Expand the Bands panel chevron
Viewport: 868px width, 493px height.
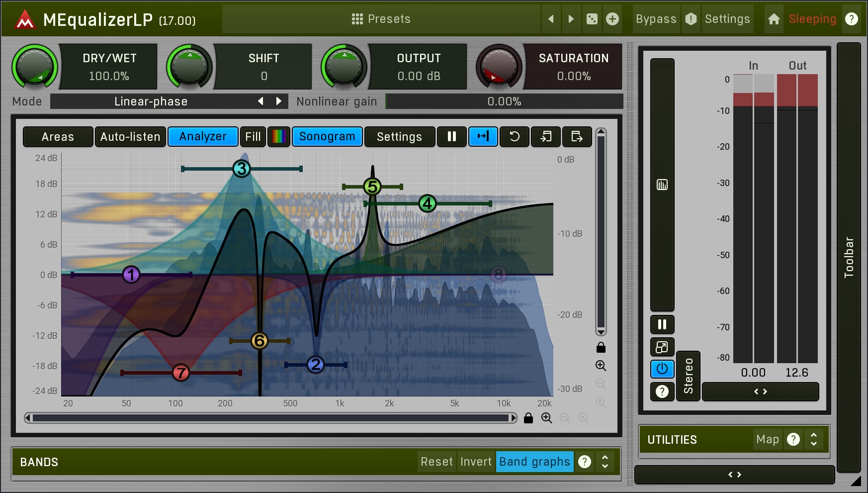(605, 462)
